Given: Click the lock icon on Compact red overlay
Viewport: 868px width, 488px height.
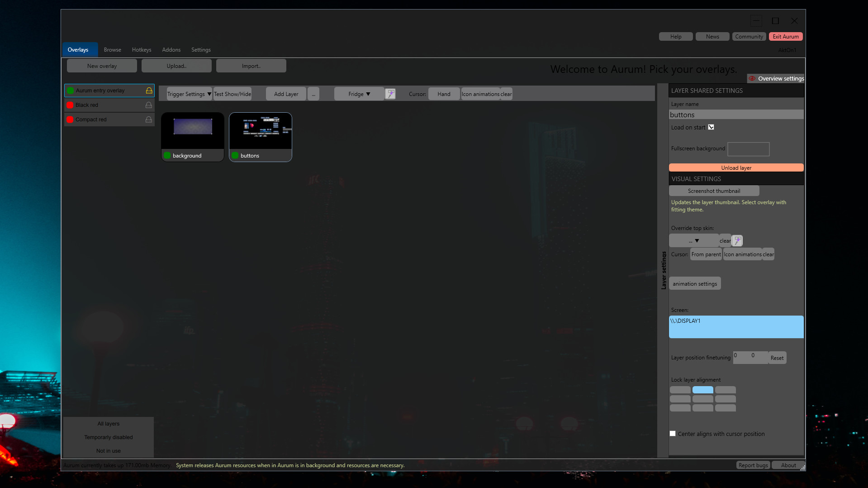Looking at the screenshot, I should pos(148,119).
